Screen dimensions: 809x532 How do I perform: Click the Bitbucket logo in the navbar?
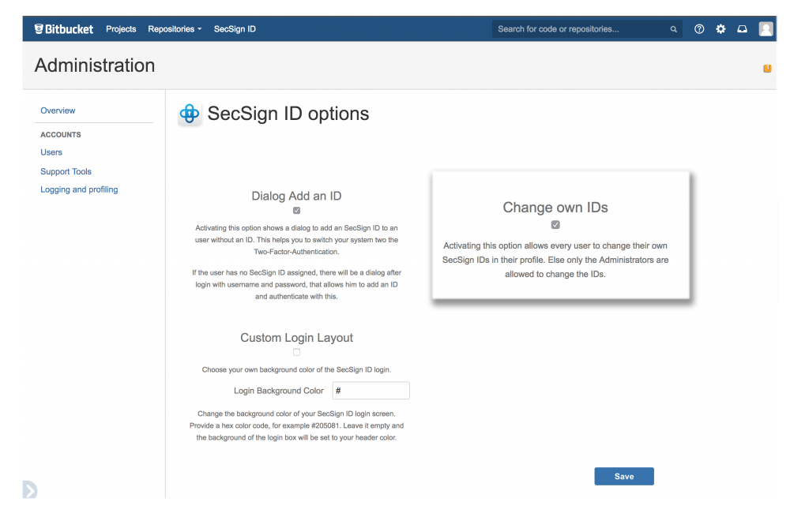point(62,28)
